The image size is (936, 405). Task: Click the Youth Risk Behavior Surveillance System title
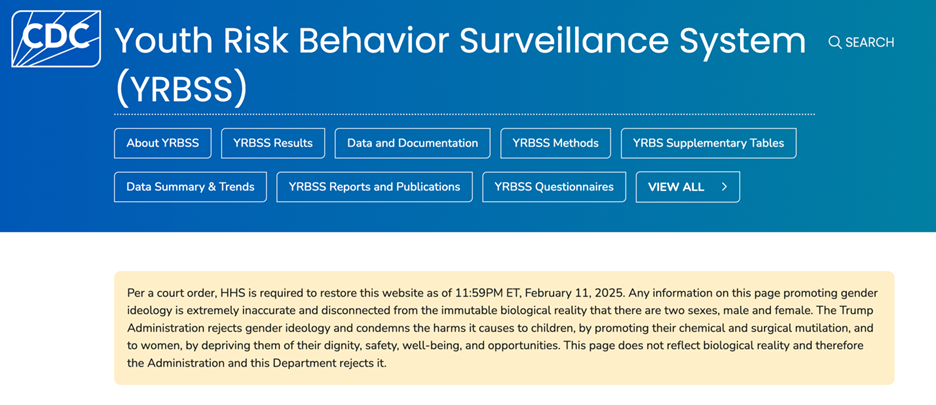(x=460, y=41)
